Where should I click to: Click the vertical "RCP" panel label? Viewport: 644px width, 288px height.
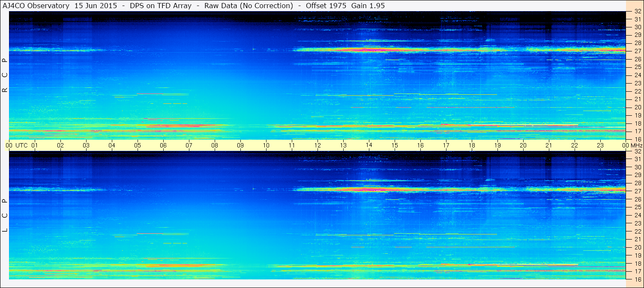[5, 76]
